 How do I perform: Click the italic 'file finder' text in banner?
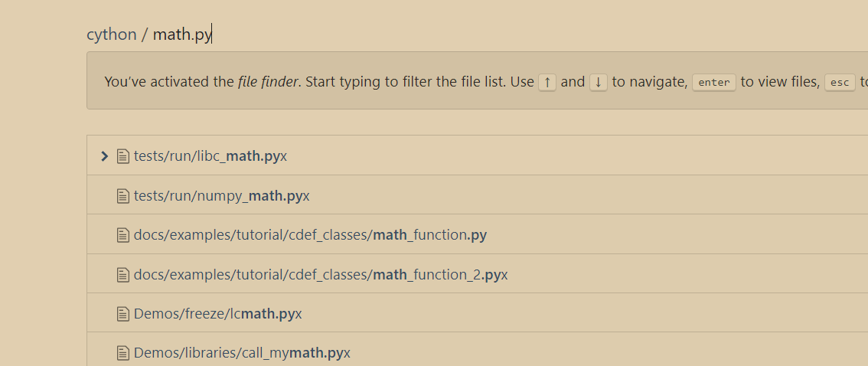pyautogui.click(x=267, y=82)
